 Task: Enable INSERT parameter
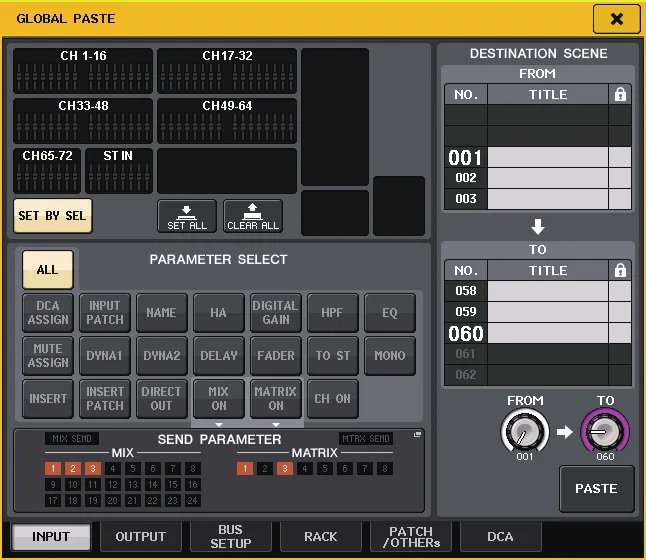[48, 399]
